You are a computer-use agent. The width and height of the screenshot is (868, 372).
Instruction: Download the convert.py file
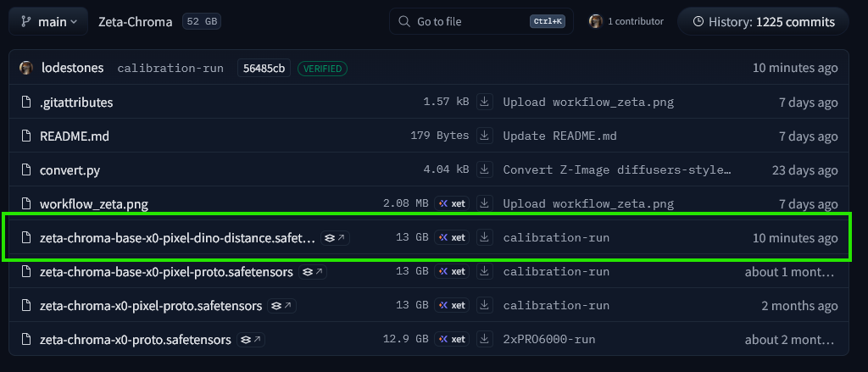coord(485,169)
